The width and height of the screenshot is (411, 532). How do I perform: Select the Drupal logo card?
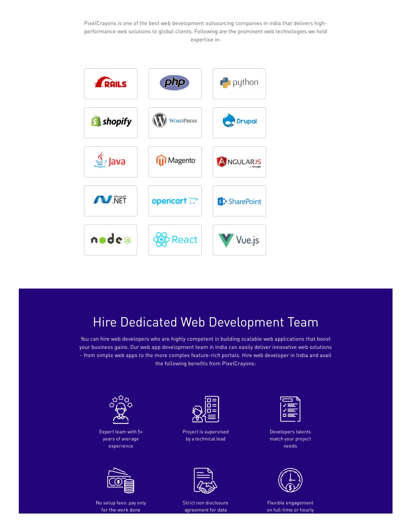239,123
